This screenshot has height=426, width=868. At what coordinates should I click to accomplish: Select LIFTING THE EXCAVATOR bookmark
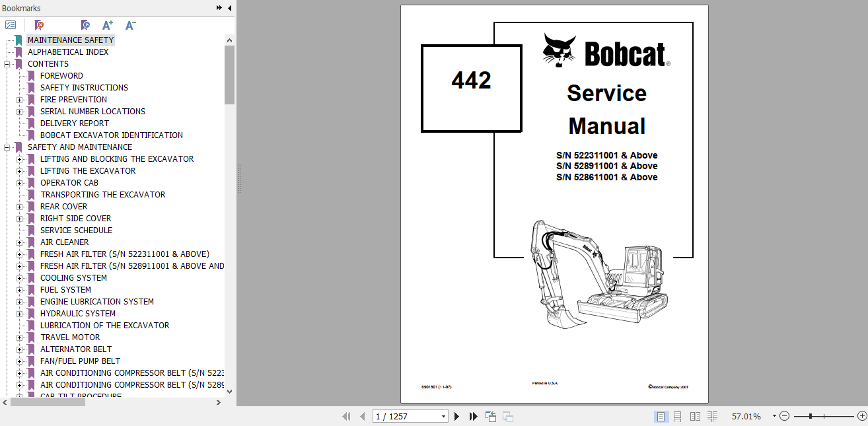[88, 171]
